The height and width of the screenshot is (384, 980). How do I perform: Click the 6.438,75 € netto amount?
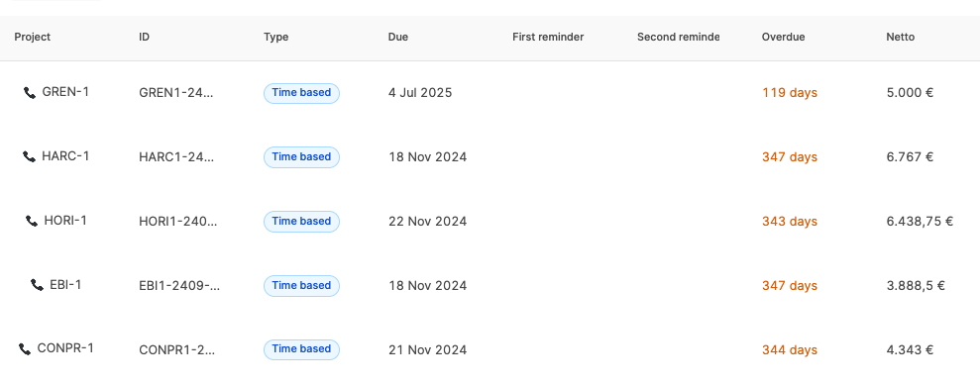[x=920, y=222]
